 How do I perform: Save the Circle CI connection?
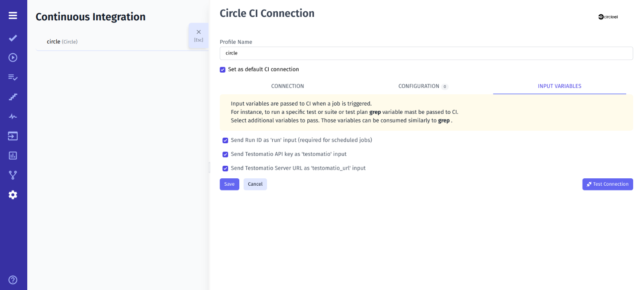coord(229,184)
